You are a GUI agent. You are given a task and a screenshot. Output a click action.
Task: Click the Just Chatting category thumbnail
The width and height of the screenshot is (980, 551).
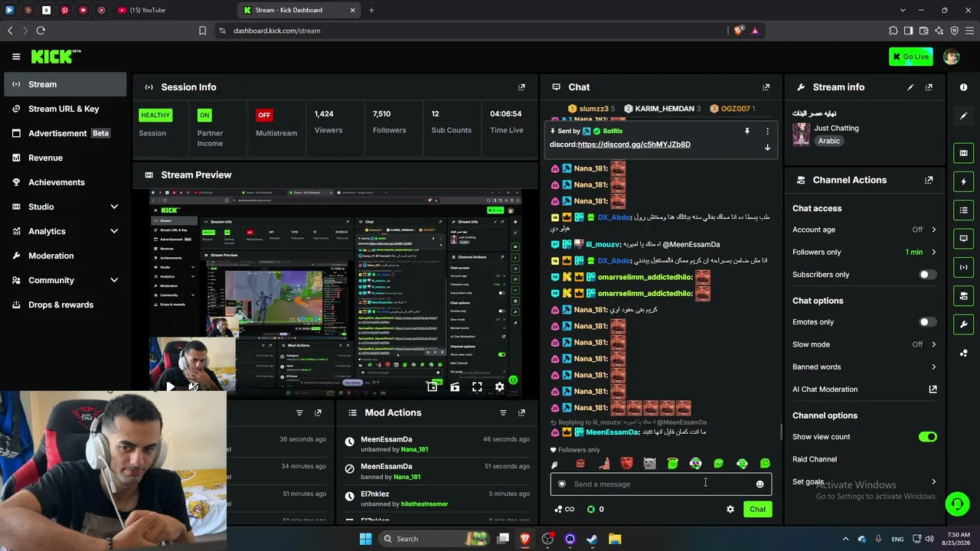[x=801, y=134]
